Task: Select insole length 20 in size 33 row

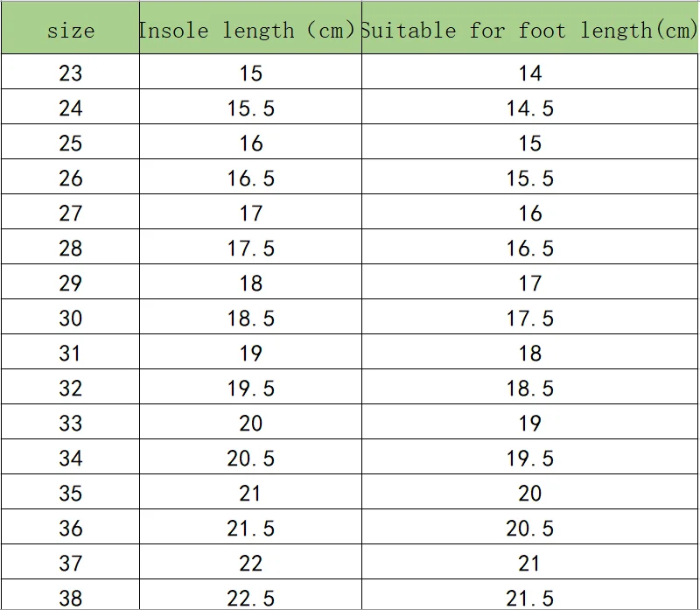Action: 250,423
